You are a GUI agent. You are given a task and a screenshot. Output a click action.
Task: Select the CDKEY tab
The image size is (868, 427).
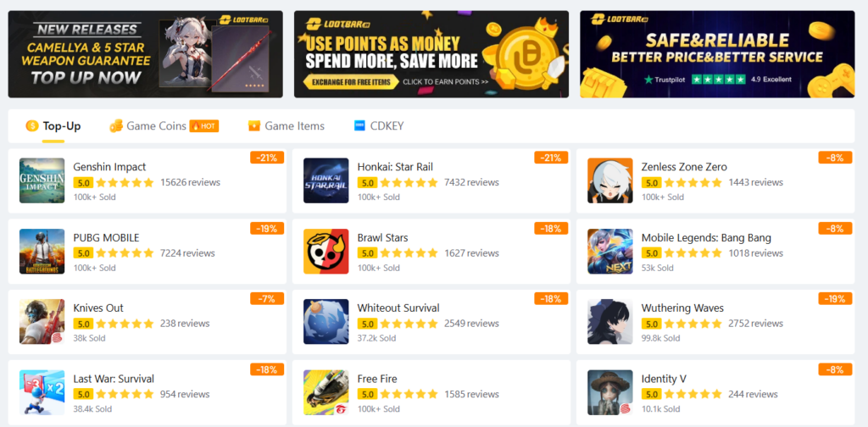(379, 126)
